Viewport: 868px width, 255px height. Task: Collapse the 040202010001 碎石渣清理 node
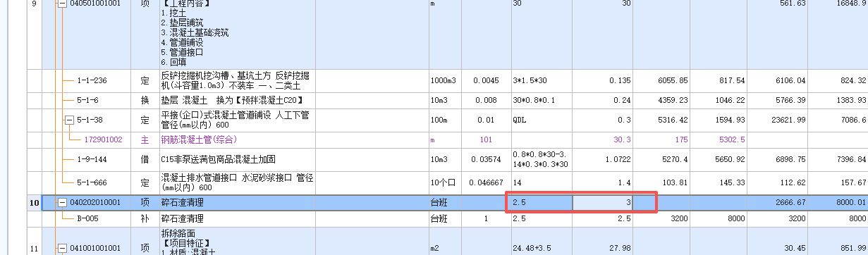[62, 203]
